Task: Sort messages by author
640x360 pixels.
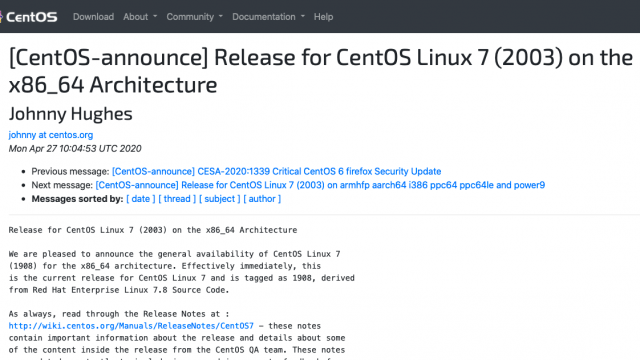Action: coord(262,199)
